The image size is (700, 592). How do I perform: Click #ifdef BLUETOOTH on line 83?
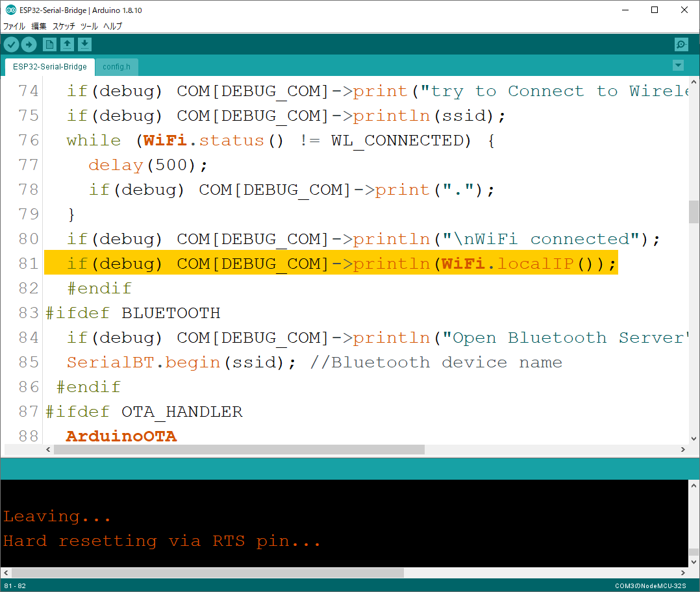point(133,313)
